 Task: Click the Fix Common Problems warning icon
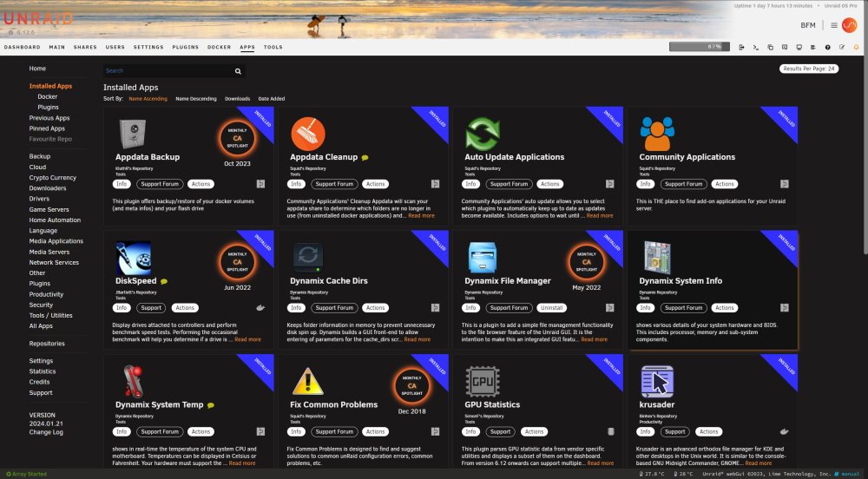pos(308,382)
